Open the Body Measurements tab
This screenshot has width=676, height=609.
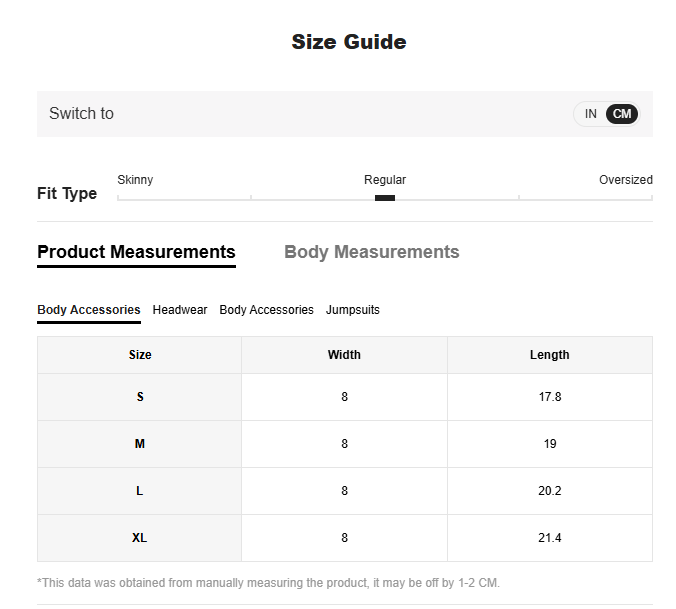(x=371, y=252)
